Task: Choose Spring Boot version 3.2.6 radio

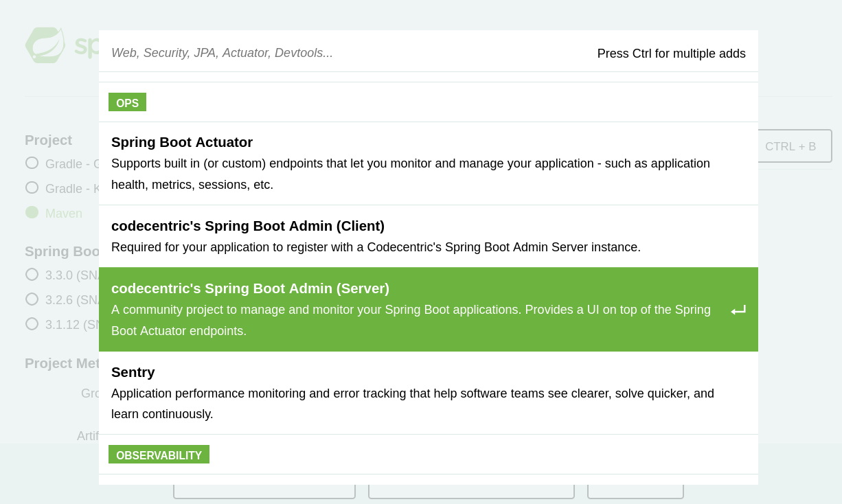Action: click(x=32, y=299)
